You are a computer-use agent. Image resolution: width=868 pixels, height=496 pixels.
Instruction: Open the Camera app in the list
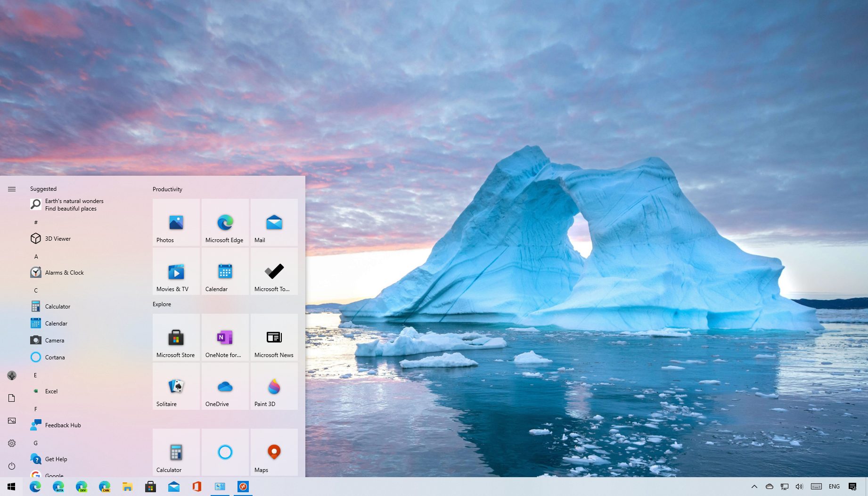(55, 340)
